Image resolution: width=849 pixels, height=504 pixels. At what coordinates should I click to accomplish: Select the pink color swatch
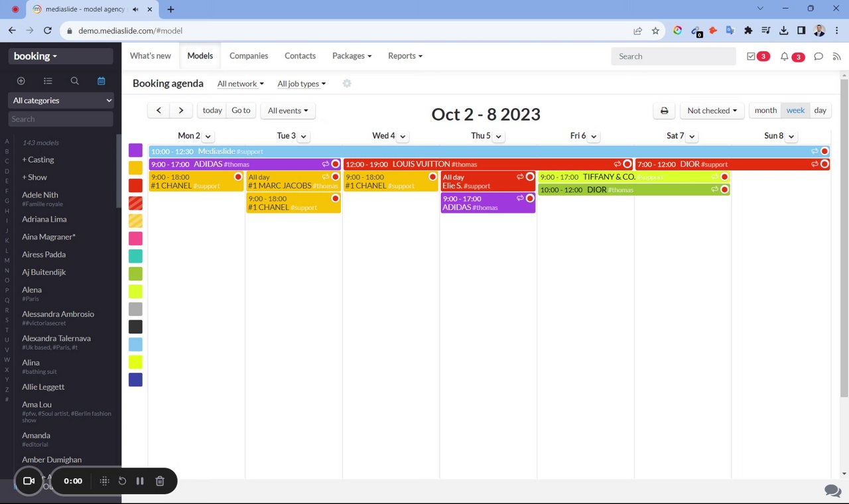pos(135,239)
